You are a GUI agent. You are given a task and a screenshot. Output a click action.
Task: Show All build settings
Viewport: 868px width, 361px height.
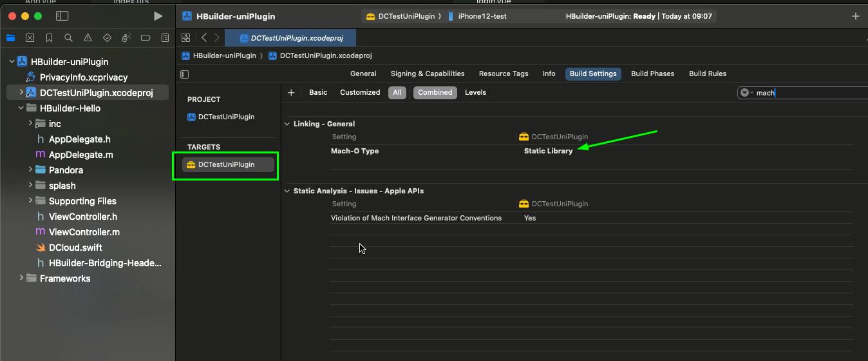pyautogui.click(x=397, y=93)
